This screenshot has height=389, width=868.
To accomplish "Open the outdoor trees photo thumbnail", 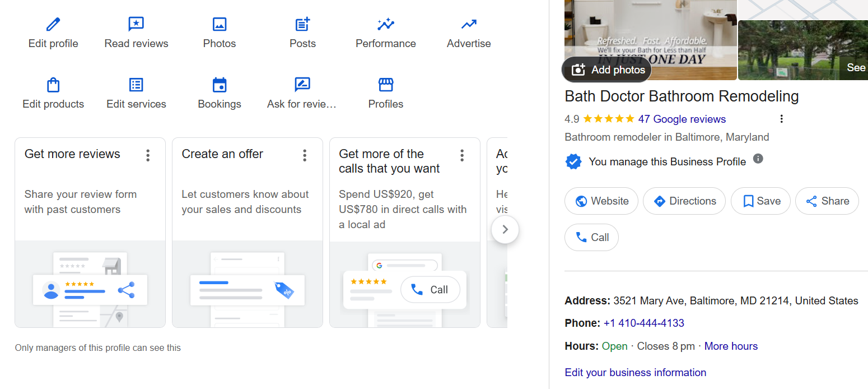I will point(803,50).
